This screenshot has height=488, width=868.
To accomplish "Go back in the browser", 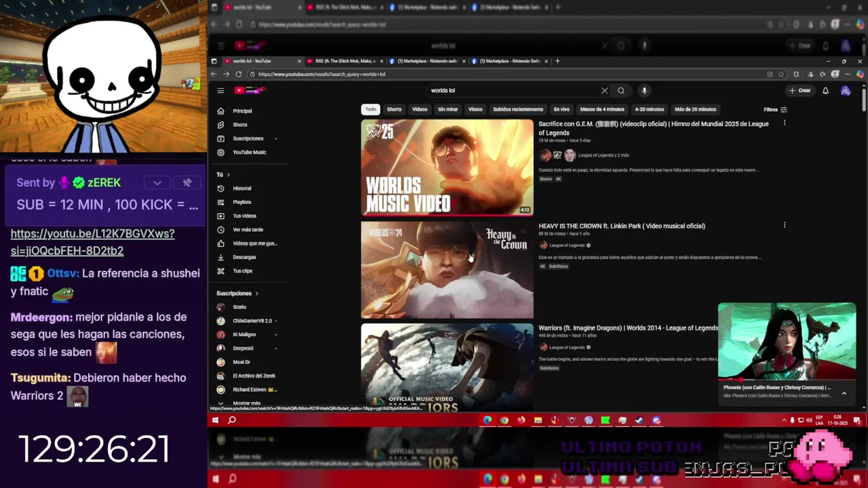I will coord(214,74).
